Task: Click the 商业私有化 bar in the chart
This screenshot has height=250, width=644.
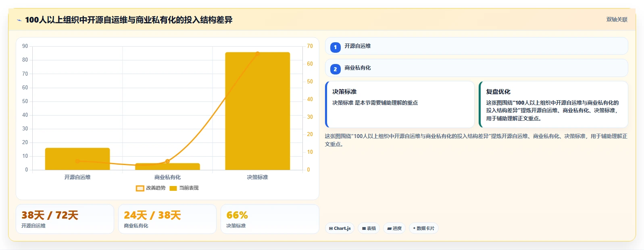Action: click(x=167, y=167)
